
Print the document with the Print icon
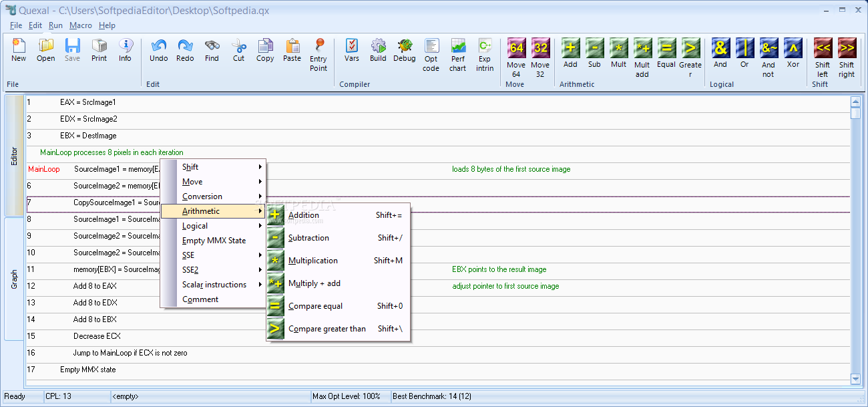(99, 50)
